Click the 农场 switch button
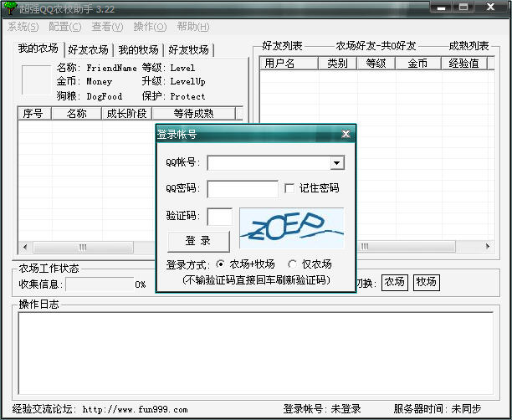The image size is (512, 420). click(394, 282)
